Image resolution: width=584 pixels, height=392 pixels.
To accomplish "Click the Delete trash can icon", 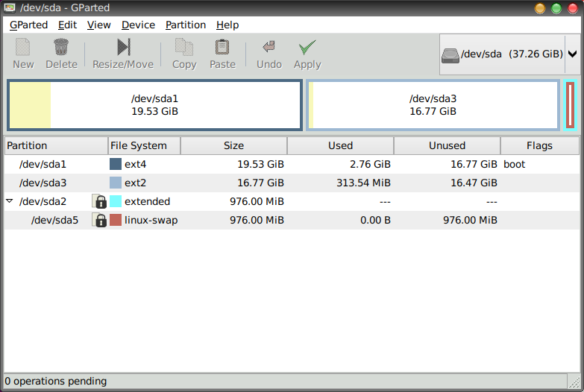I will [x=61, y=48].
